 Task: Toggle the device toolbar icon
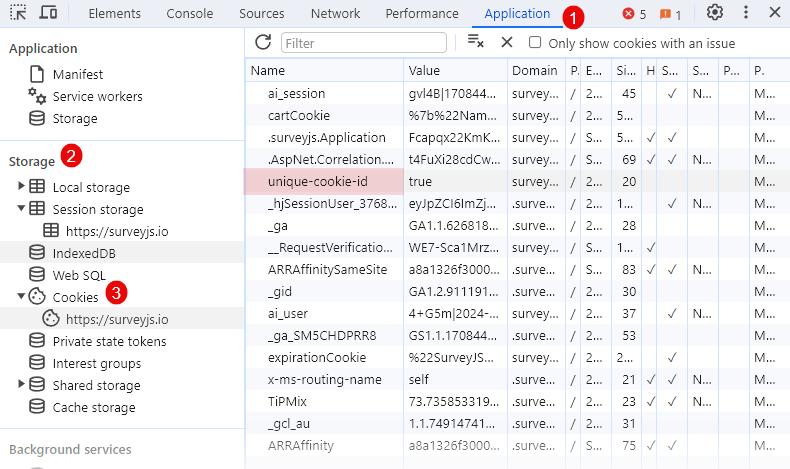(48, 13)
